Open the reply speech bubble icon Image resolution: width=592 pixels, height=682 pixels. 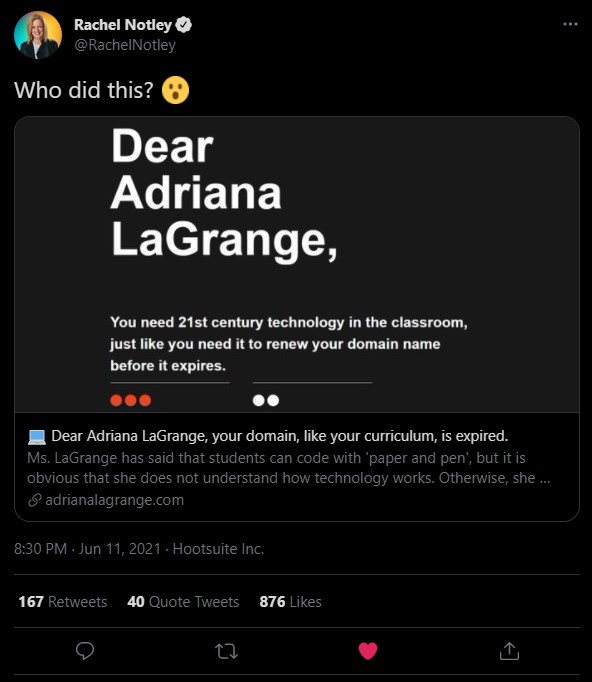[85, 651]
